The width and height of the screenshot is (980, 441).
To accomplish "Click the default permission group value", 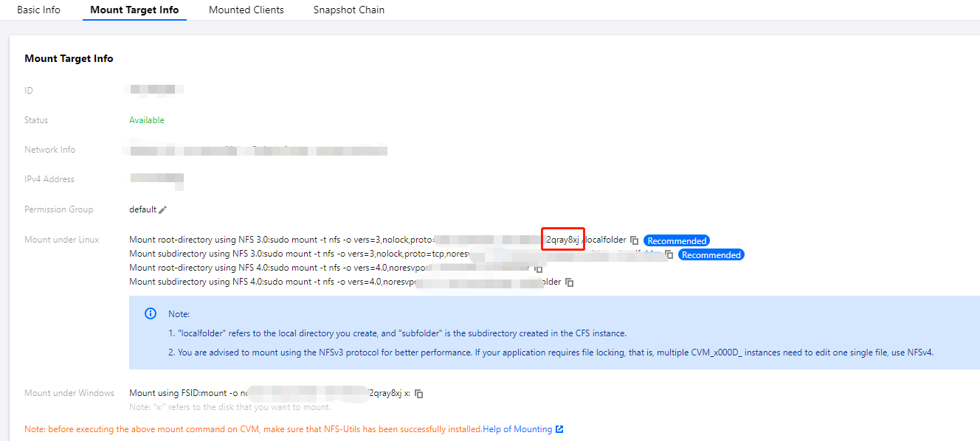I will point(142,209).
